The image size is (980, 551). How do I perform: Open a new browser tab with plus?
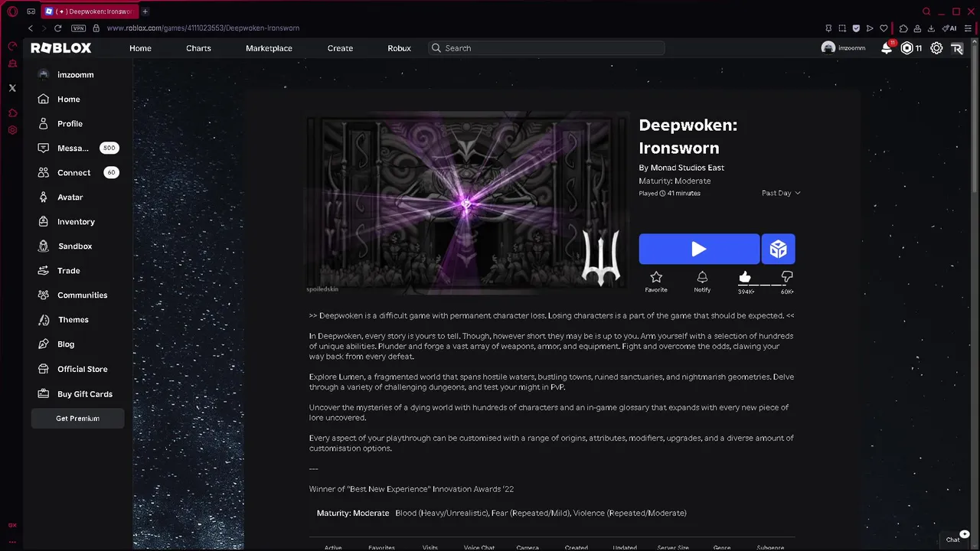point(145,11)
